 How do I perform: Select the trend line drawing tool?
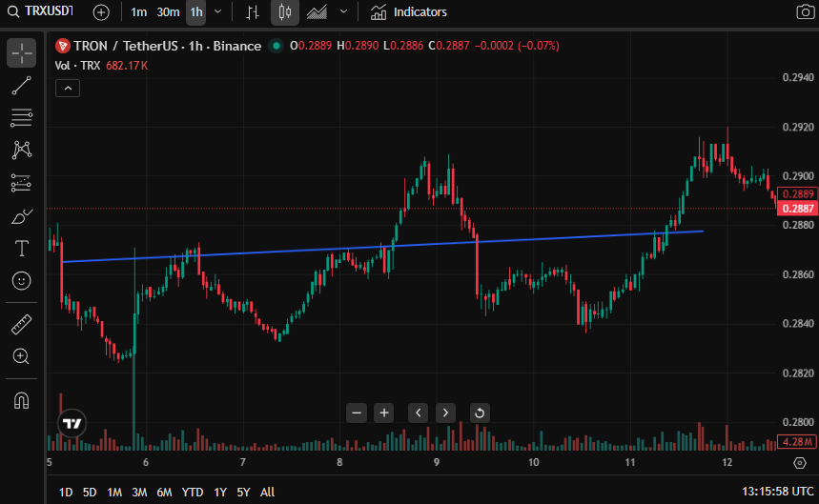[21, 86]
